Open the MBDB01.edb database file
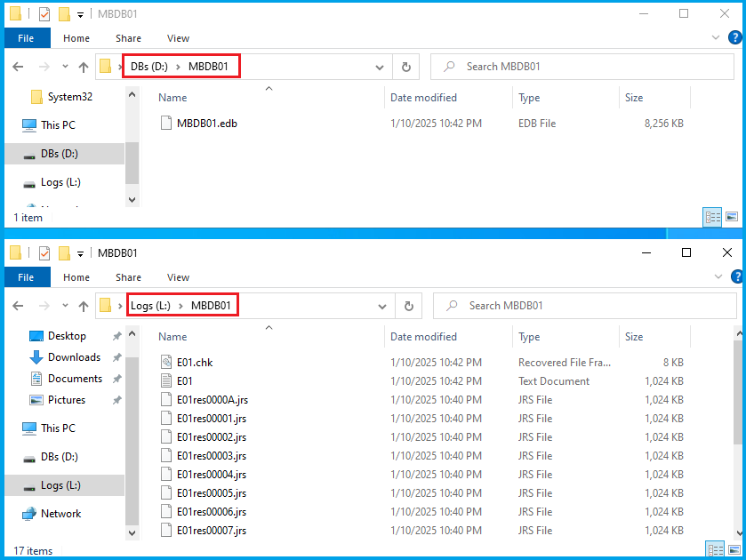 coord(206,124)
